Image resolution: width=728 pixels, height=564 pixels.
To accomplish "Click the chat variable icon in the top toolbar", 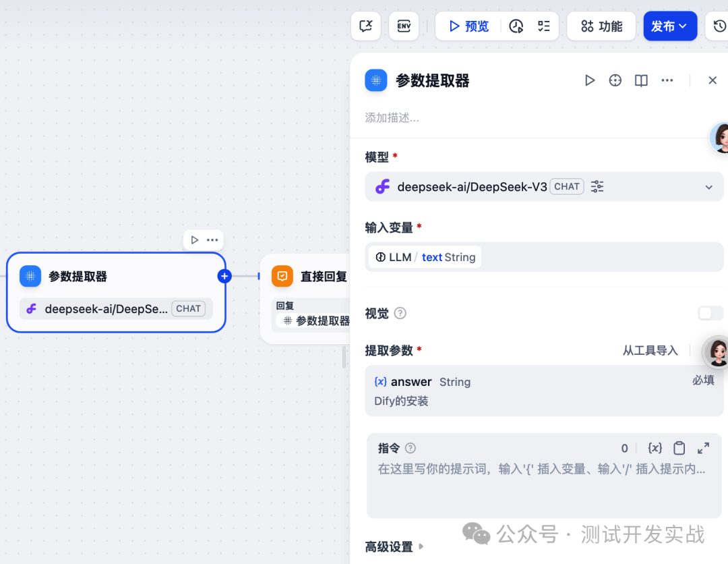I will click(366, 26).
